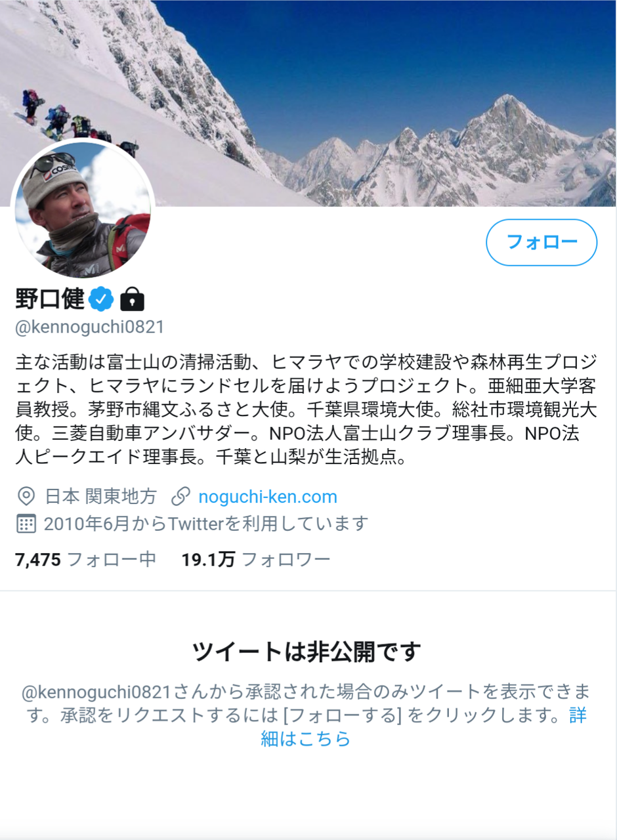This screenshot has height=840, width=617.
Task: Click the blue verified badge icon
Action: 101,299
